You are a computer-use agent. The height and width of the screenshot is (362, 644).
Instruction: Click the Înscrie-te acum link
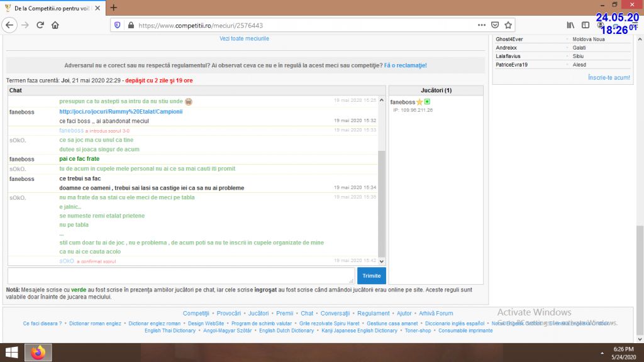tap(609, 77)
